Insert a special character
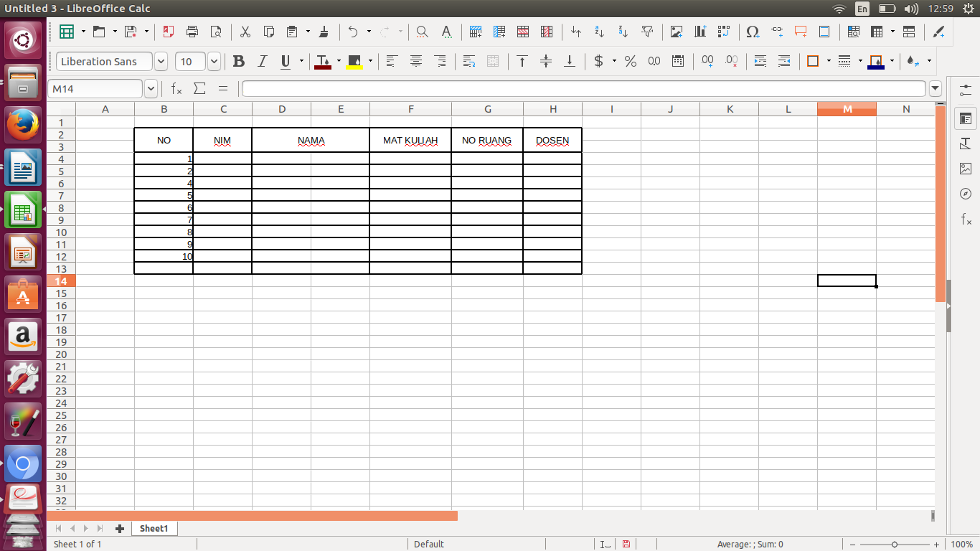The height and width of the screenshot is (551, 980). coord(752,32)
